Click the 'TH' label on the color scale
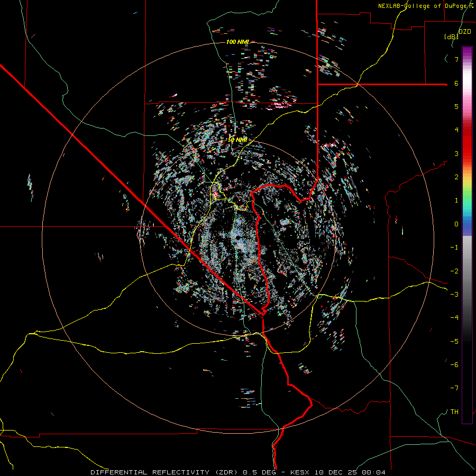Viewport: 476px width, 476px height. [454, 412]
